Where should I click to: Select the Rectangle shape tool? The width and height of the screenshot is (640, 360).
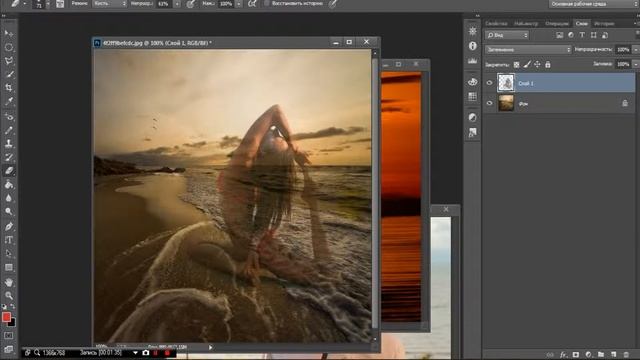tap(8, 267)
